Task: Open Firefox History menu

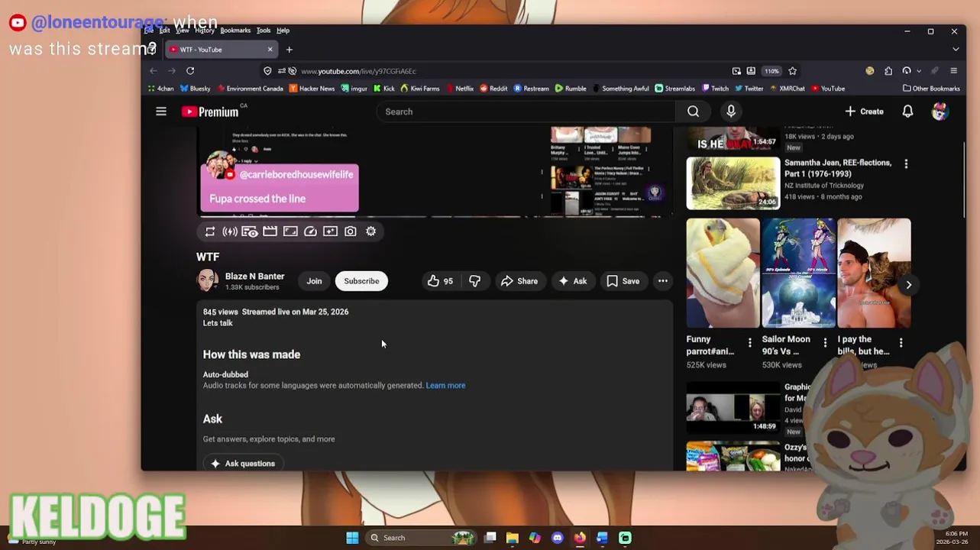Action: 204,31
